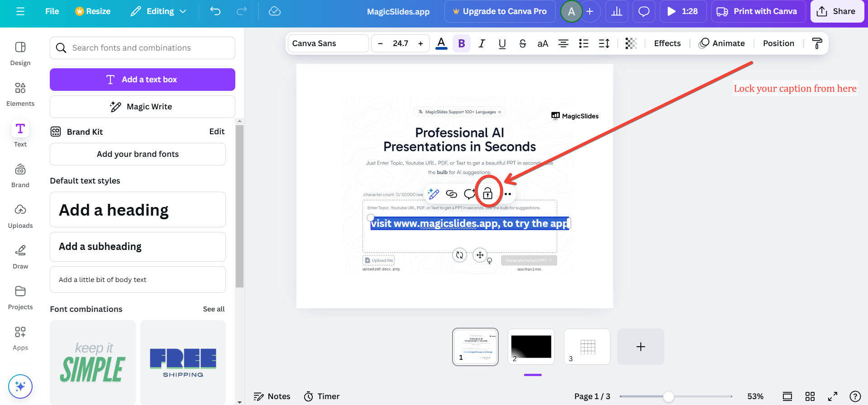Viewport: 868px width, 405px height.
Task: Open the Brand side tab
Action: point(20,175)
